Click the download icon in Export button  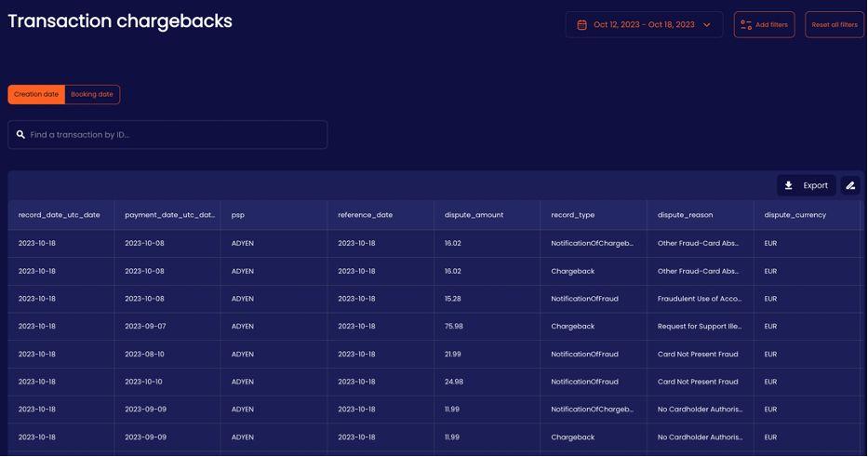point(788,185)
